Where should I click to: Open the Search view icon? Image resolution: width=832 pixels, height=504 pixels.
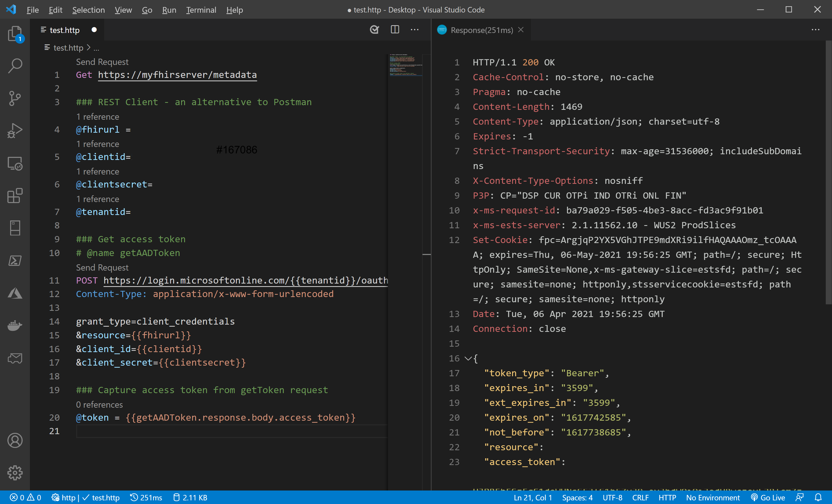(x=15, y=66)
